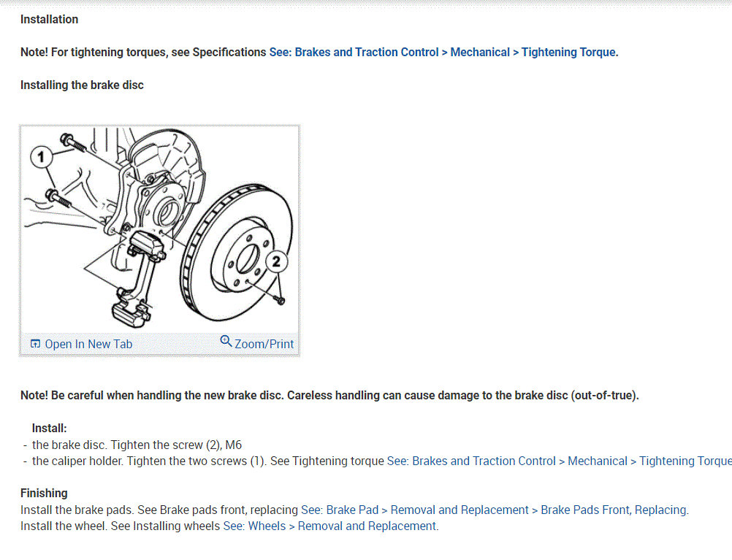Click the Installing the brake disc heading
This screenshot has height=560, width=732.
pos(82,85)
